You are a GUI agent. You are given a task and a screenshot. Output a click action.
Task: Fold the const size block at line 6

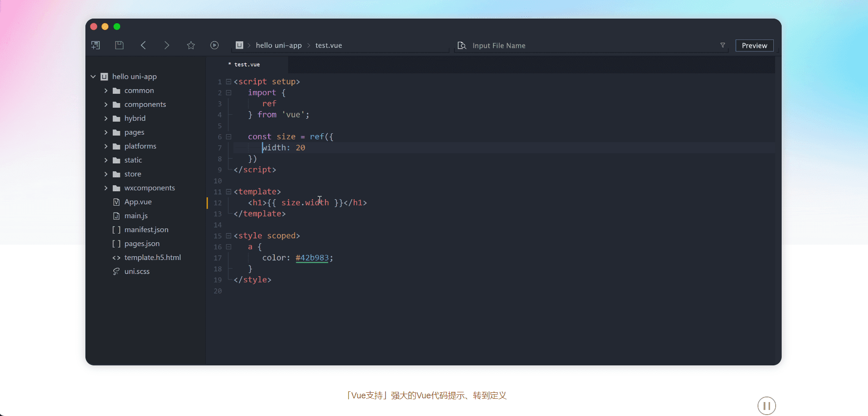point(228,137)
